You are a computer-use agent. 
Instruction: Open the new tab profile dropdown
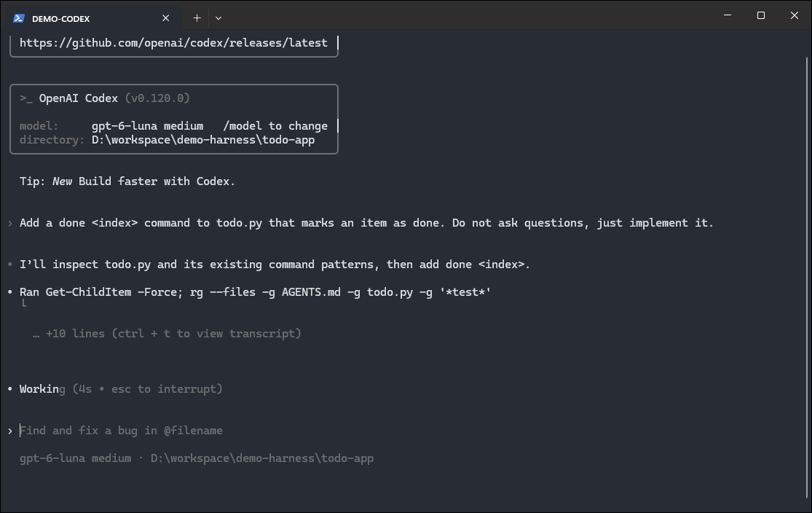pos(218,18)
